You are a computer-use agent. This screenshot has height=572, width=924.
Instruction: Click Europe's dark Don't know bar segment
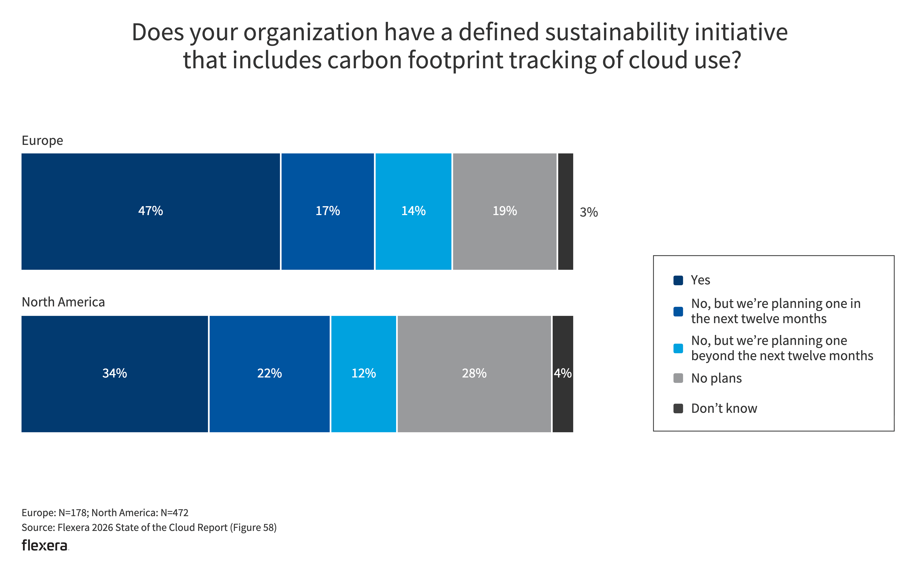(565, 211)
